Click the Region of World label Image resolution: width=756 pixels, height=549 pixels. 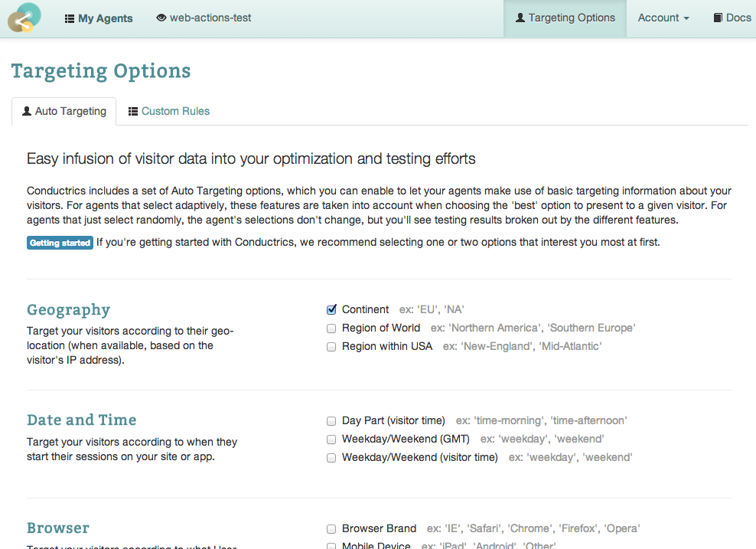click(381, 328)
